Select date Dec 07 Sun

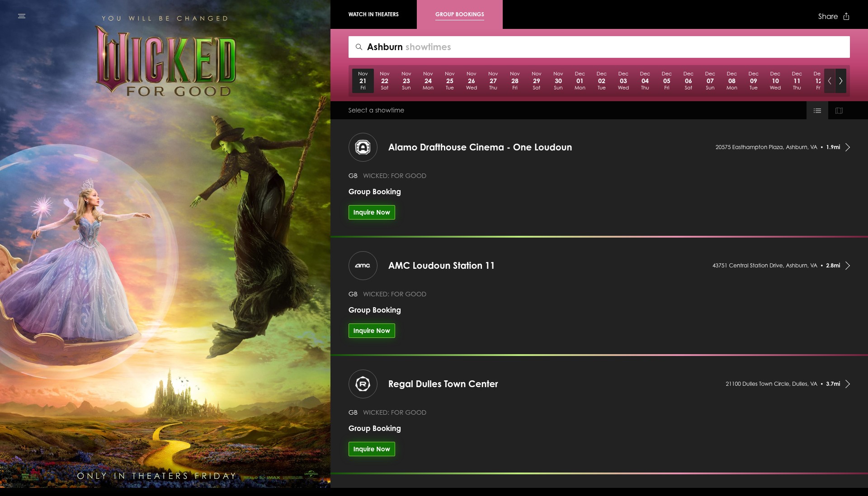point(710,81)
